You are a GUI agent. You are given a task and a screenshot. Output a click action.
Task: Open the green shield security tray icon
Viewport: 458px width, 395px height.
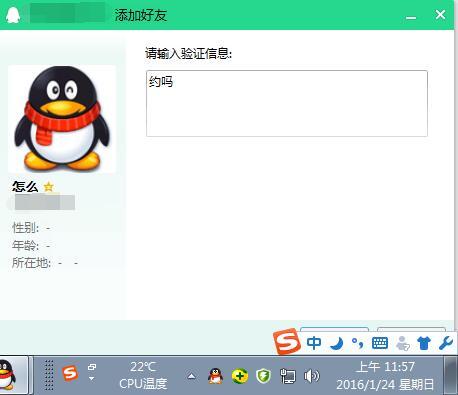(263, 376)
